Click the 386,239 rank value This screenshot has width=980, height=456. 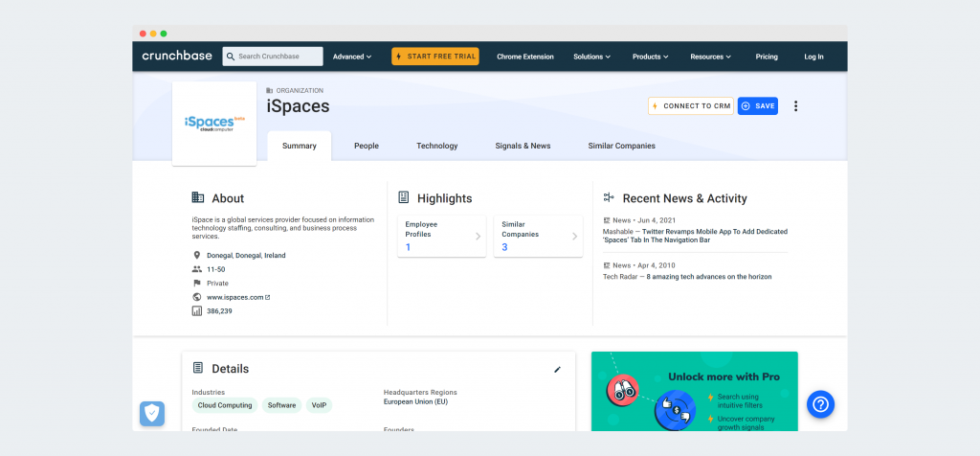tap(219, 311)
